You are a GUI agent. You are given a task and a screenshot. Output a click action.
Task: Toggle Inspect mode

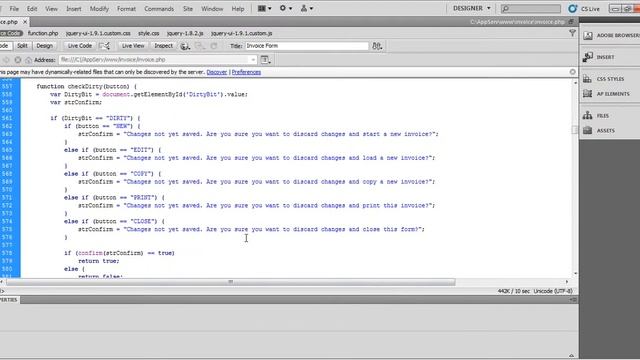163,46
